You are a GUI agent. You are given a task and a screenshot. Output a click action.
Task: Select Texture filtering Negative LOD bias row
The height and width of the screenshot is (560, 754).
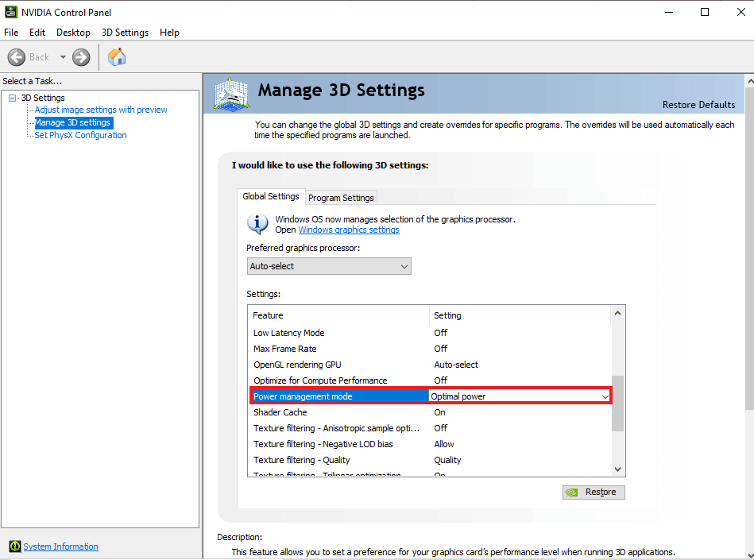[431, 444]
